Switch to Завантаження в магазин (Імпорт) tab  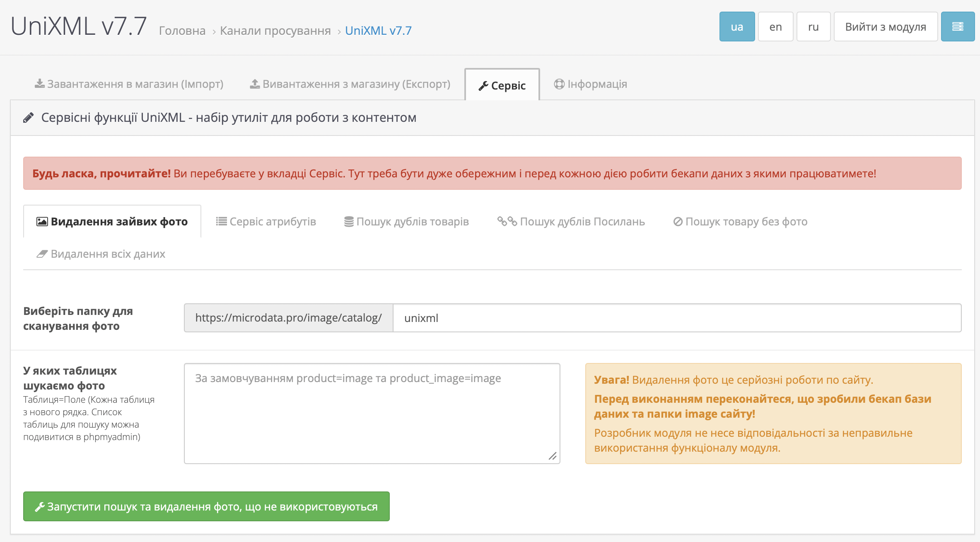tap(129, 84)
